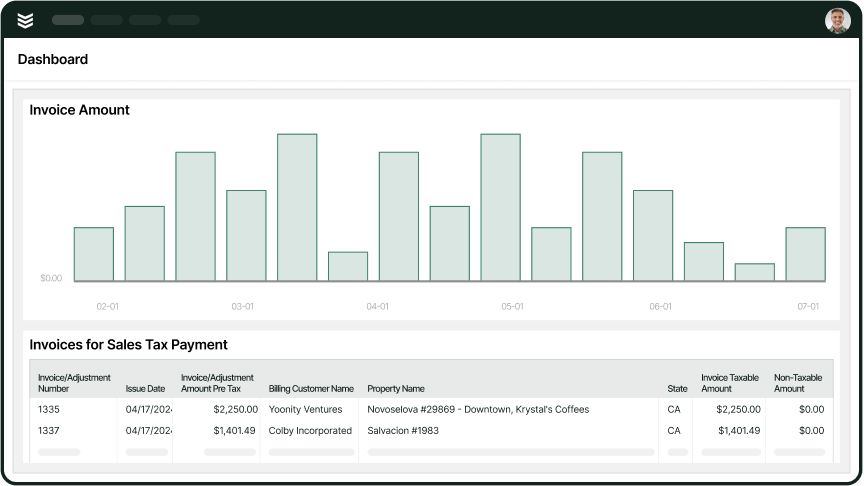Click the stacked-layers logo icon
This screenshot has height=486, width=864.
(x=26, y=20)
